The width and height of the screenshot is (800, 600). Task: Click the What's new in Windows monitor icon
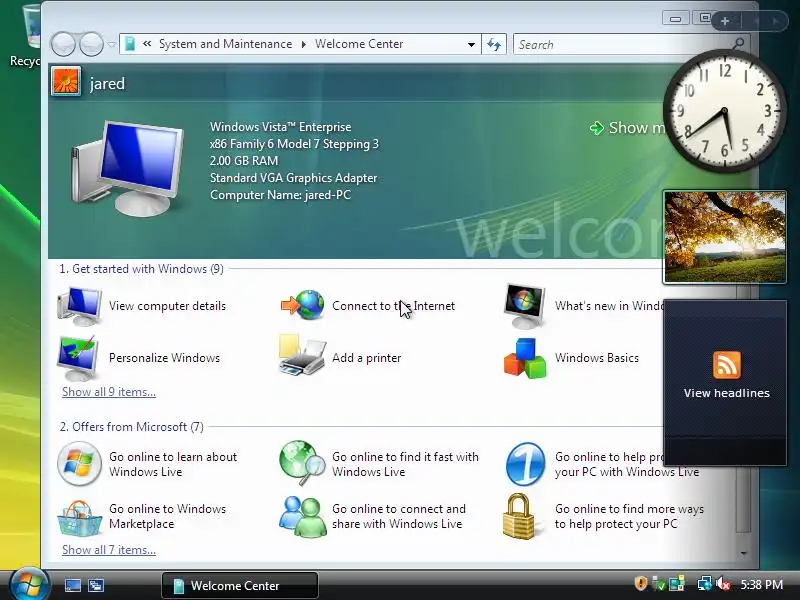coord(524,306)
